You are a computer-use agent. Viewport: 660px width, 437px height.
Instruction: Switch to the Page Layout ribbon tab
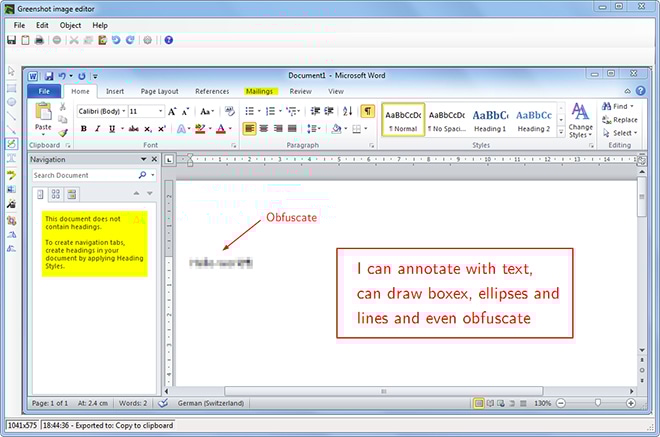tap(160, 91)
